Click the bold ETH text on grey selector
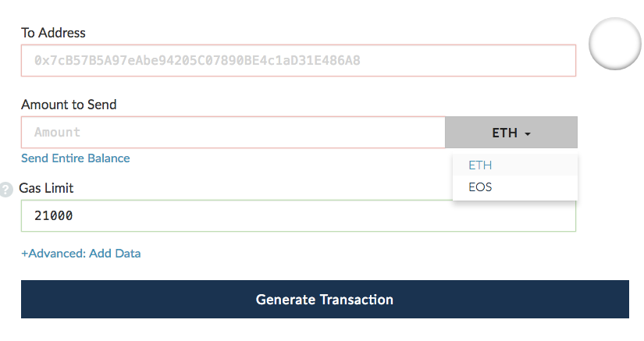Viewport: 644px width, 341px height. [x=505, y=133]
